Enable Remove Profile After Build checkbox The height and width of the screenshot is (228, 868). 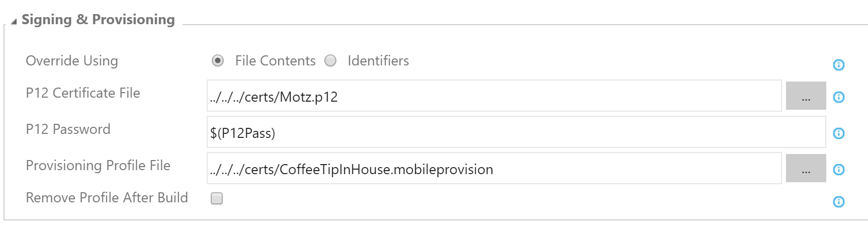[x=217, y=198]
